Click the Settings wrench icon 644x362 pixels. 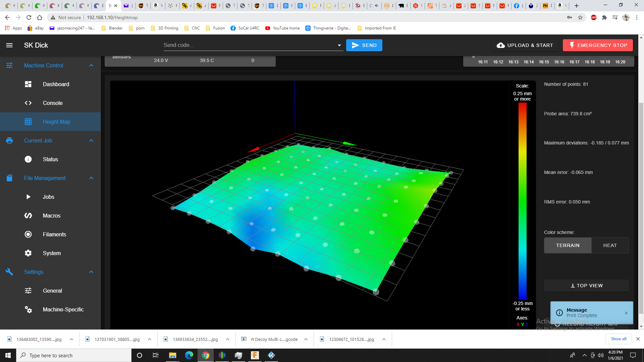9,272
